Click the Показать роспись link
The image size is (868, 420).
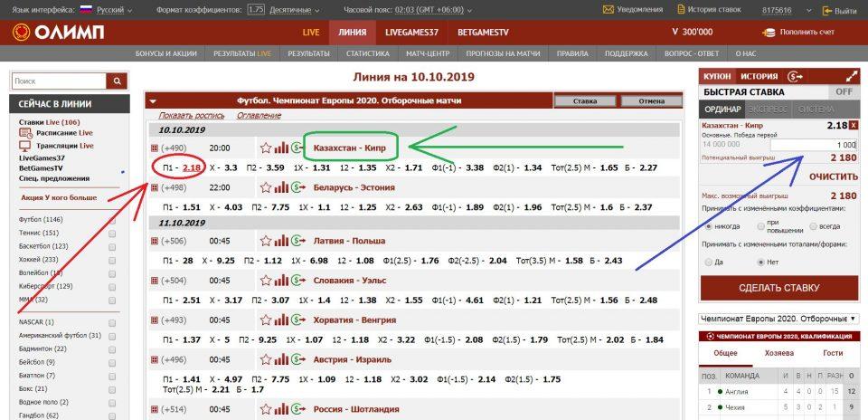click(191, 116)
